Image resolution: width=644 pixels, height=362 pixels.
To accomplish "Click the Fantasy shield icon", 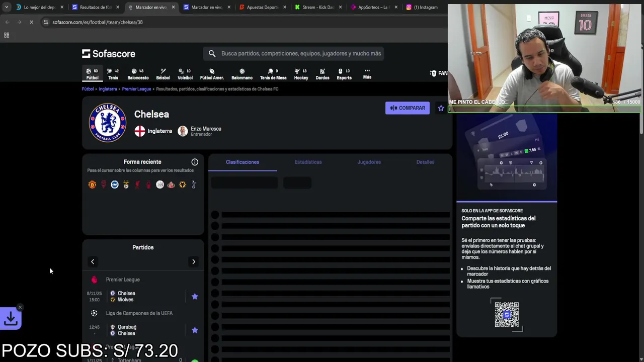I will tap(433, 73).
